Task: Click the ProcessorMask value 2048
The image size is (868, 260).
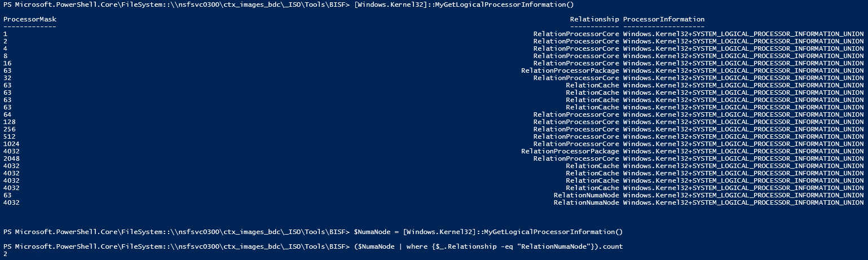Action: pyautogui.click(x=11, y=158)
